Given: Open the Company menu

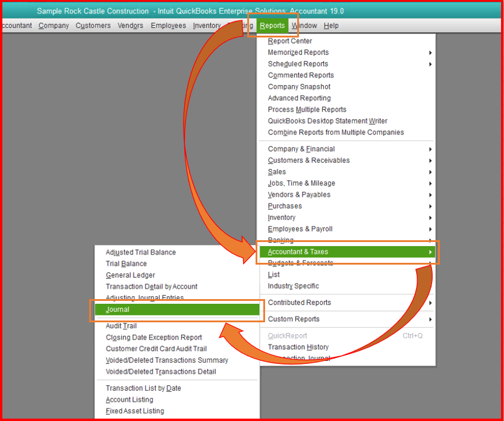Looking at the screenshot, I should tap(53, 26).
